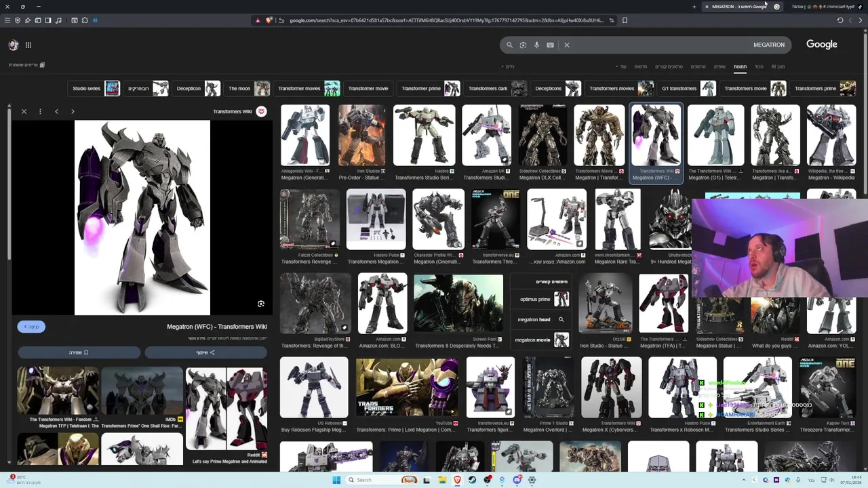Viewport: 868px width, 488px height.
Task: Select the highlighted images tab under search
Action: point(740,66)
